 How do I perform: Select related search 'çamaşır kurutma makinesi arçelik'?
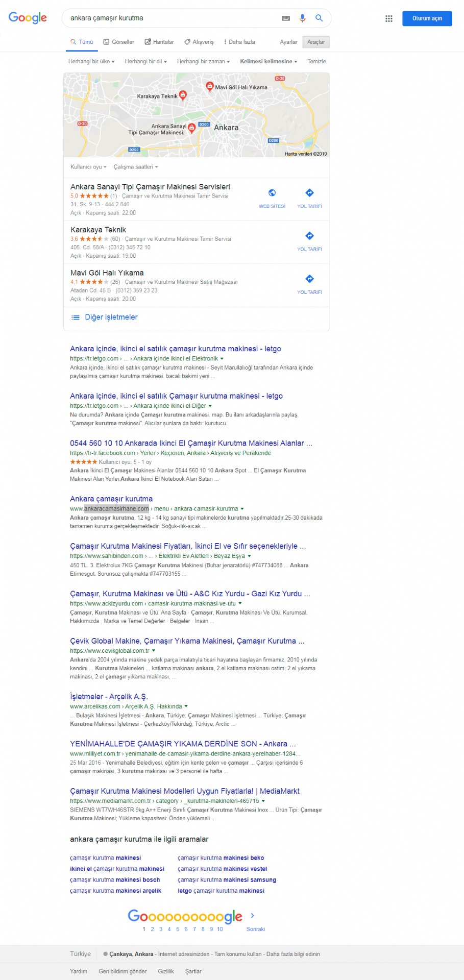(x=115, y=891)
